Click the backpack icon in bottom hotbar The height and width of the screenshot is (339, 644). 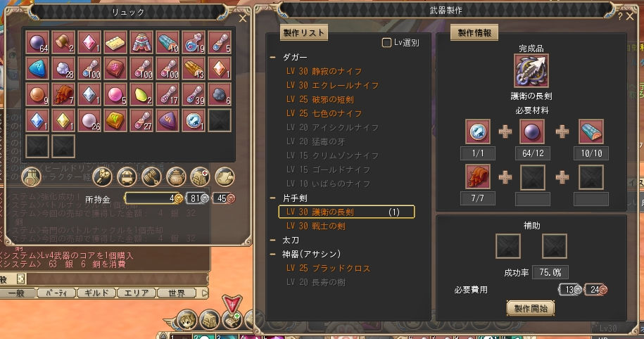click(210, 321)
